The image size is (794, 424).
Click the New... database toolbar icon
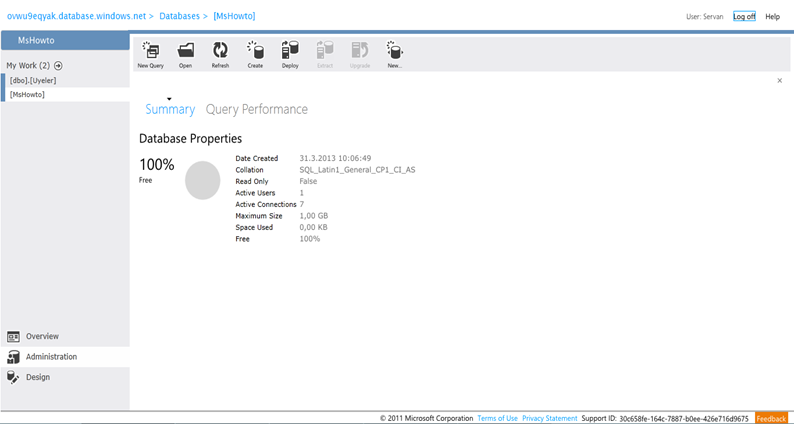point(394,51)
